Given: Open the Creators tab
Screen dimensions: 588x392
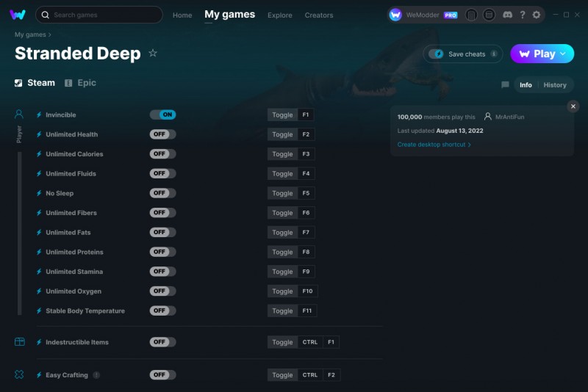Looking at the screenshot, I should coord(319,15).
